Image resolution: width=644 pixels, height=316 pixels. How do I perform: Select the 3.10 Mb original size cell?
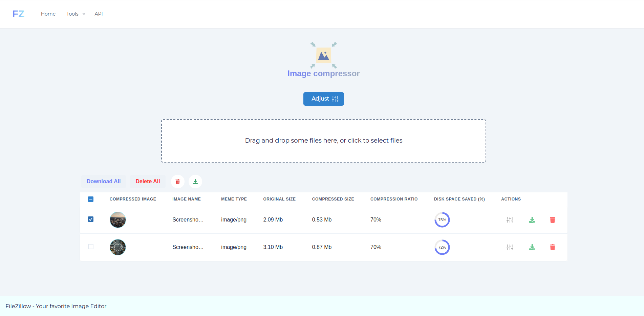pyautogui.click(x=273, y=247)
